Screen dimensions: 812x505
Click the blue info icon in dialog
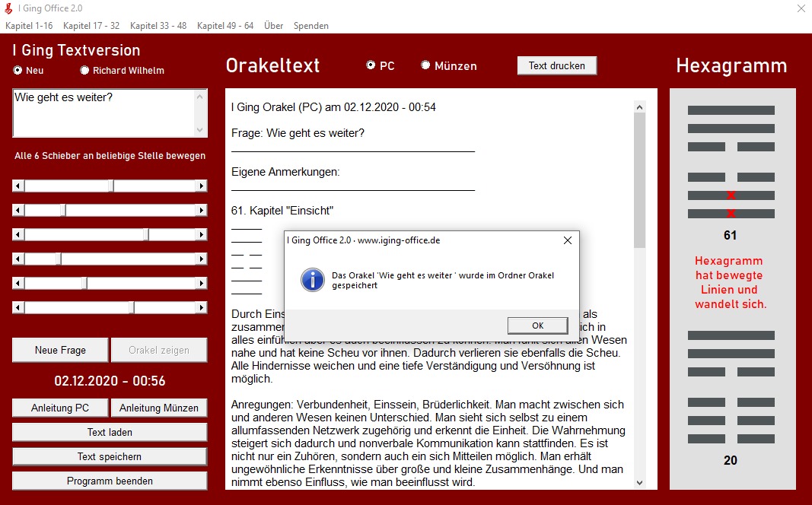click(x=313, y=280)
